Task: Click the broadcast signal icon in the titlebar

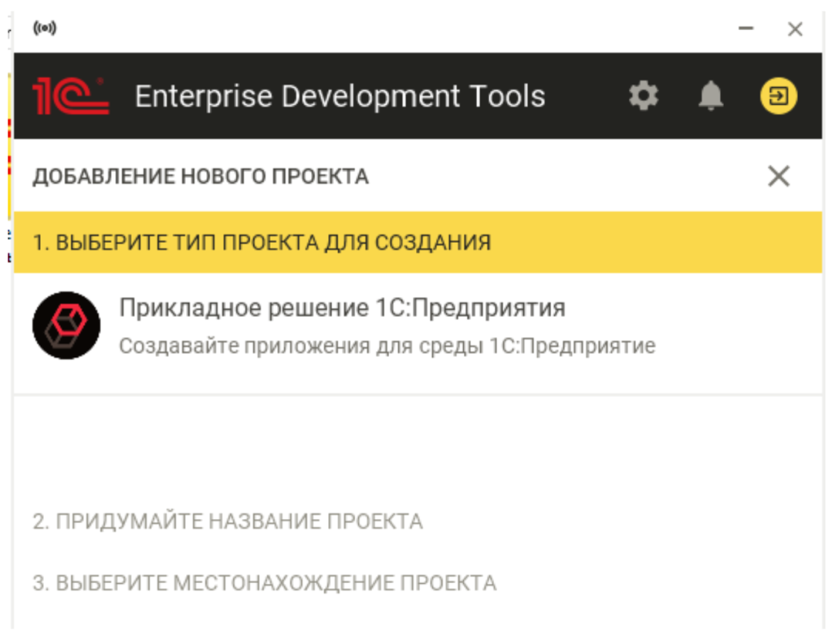Action: [47, 29]
